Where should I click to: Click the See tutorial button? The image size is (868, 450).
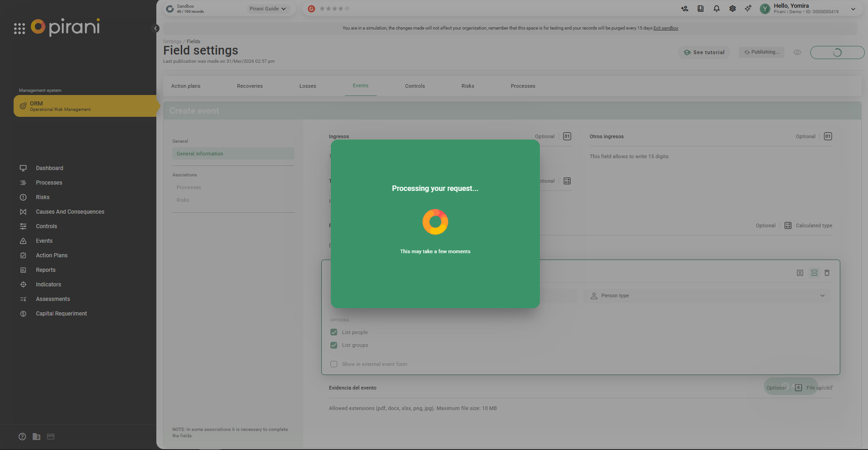pyautogui.click(x=704, y=52)
